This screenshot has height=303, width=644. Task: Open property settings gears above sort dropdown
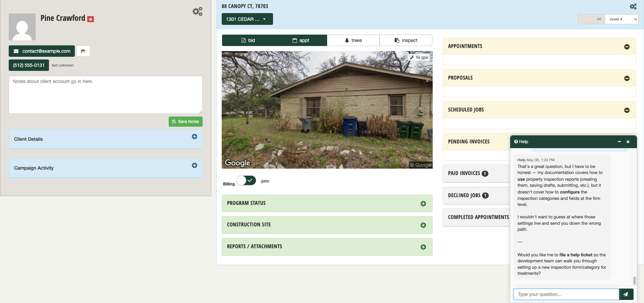pos(633,6)
